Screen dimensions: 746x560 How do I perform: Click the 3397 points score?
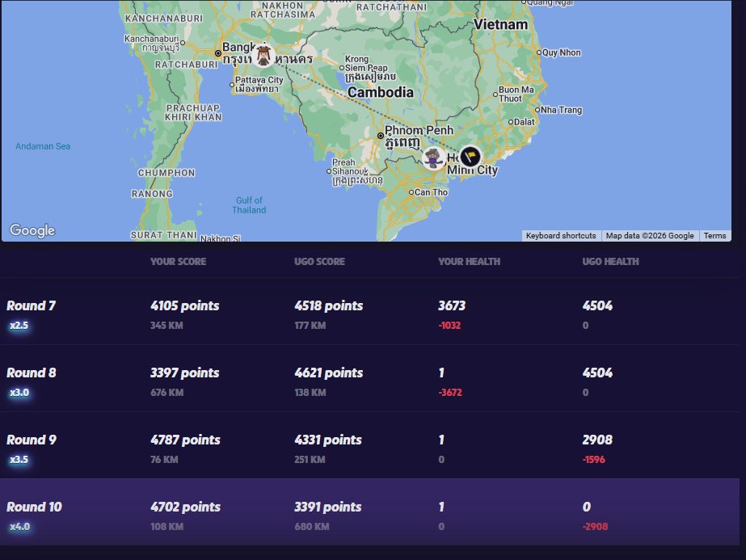tap(185, 373)
